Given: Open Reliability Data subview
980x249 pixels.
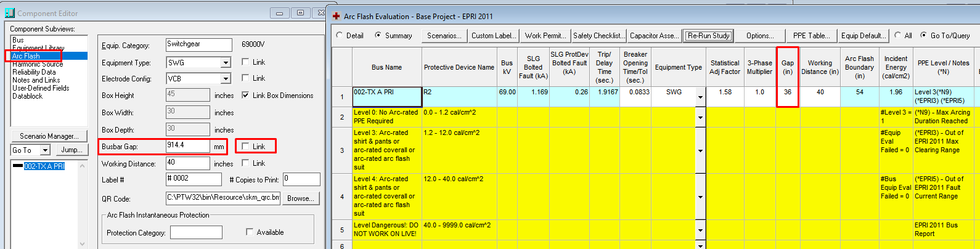Looking at the screenshot, I should coord(34,72).
